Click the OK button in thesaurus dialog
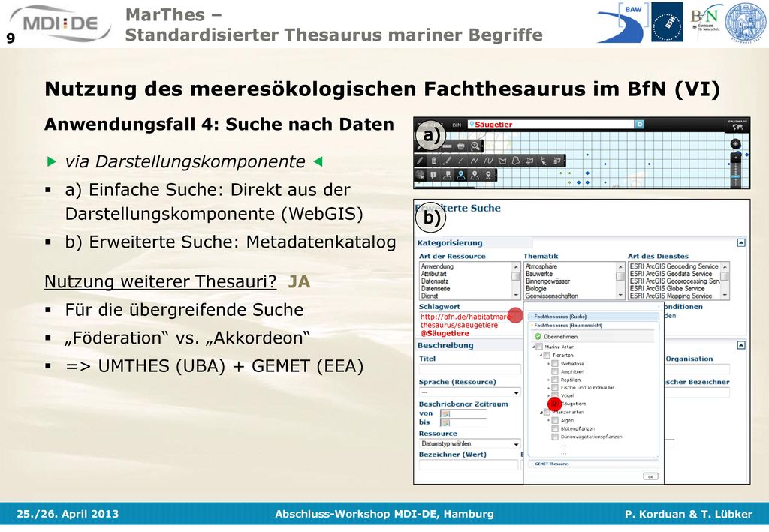 [x=650, y=476]
